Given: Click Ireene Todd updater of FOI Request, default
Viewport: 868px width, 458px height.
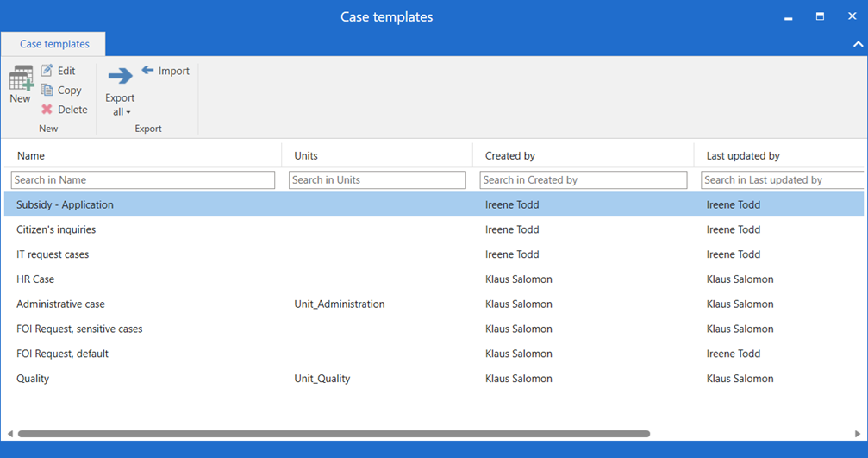Looking at the screenshot, I should (x=734, y=354).
